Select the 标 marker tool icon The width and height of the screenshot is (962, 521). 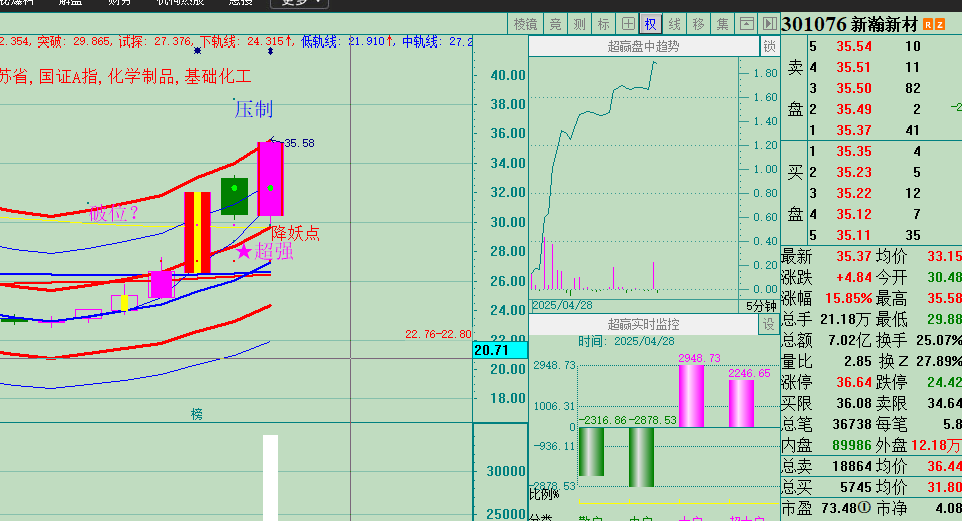pyautogui.click(x=603, y=24)
